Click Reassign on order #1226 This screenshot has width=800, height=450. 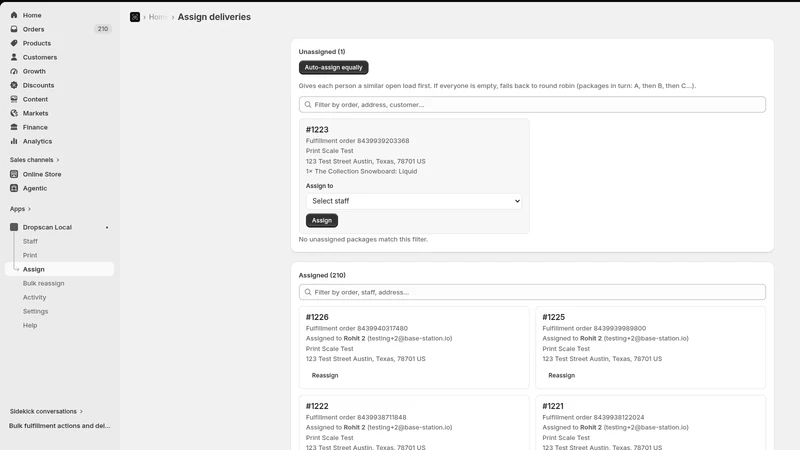pos(325,376)
